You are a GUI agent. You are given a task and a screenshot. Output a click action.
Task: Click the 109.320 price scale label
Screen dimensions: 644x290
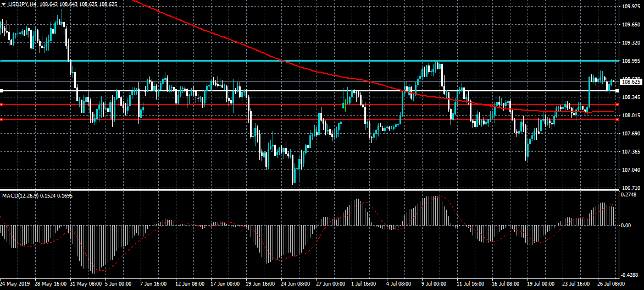(x=632, y=43)
